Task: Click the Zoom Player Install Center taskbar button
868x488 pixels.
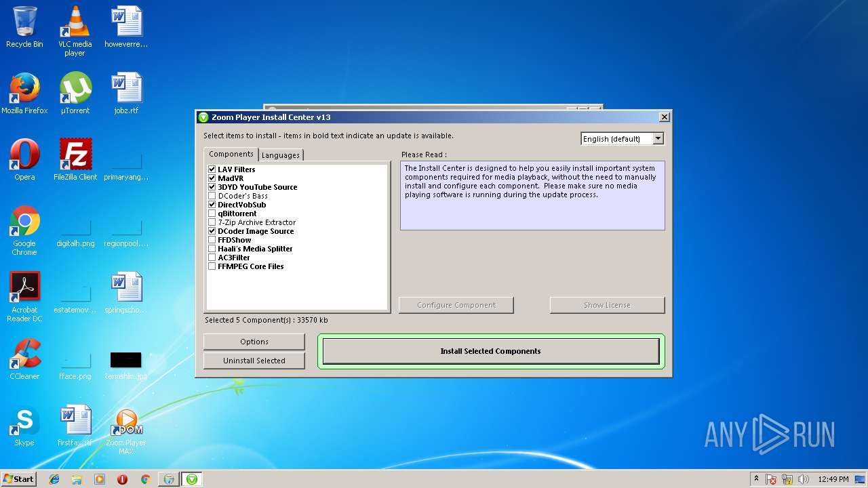Action: [x=192, y=479]
